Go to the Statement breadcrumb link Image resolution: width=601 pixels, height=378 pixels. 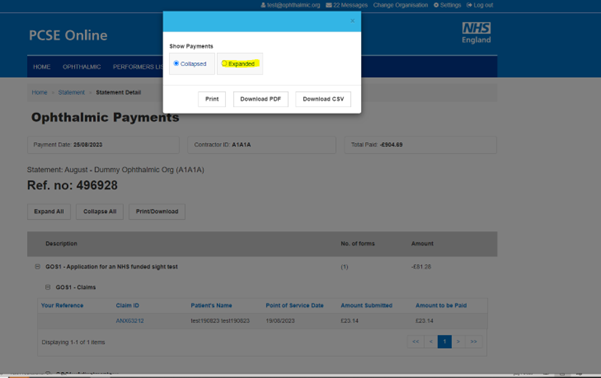point(71,92)
